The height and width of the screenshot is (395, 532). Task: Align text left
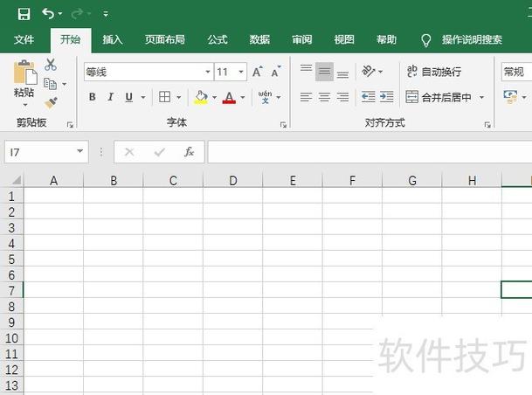(x=306, y=97)
